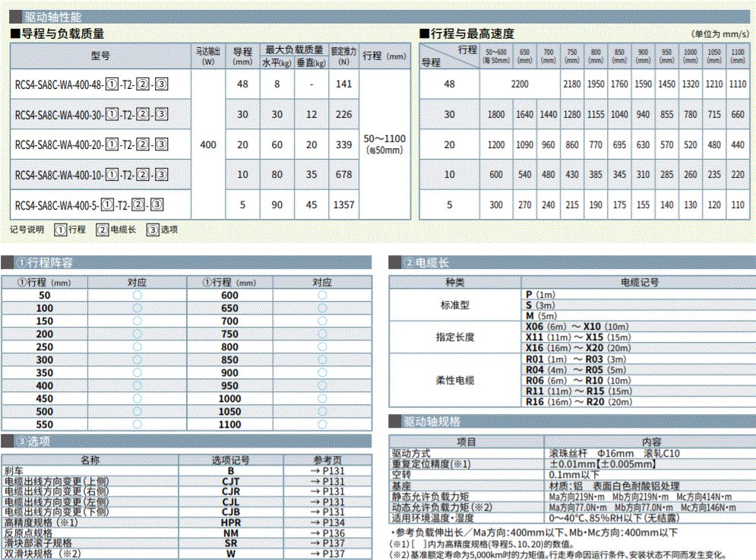Select cable code P (1m)
The height and width of the screenshot is (560, 756).
(540, 295)
